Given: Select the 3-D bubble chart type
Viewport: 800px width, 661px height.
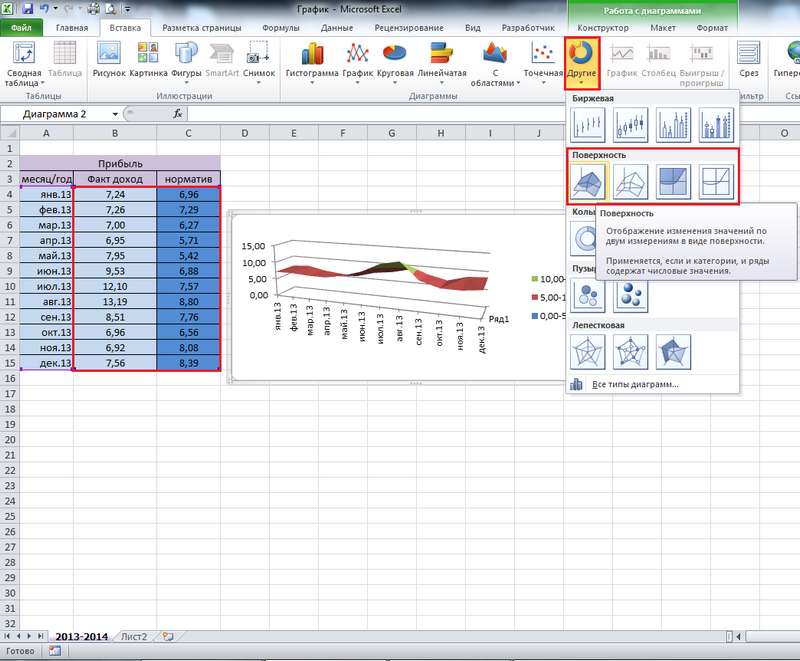Looking at the screenshot, I should 631,295.
